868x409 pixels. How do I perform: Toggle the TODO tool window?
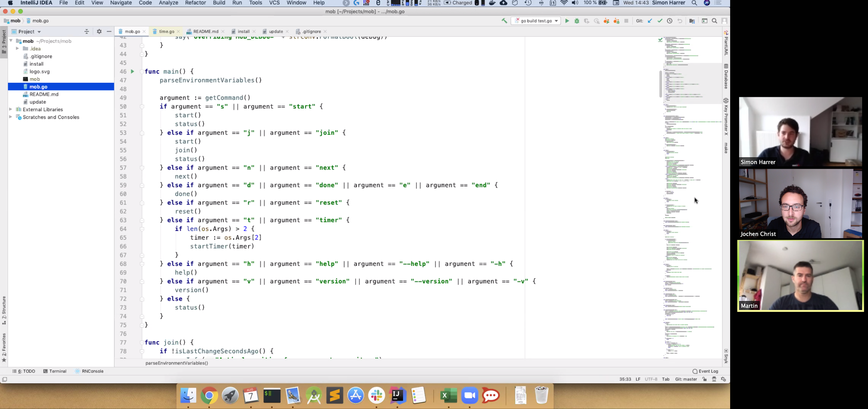(24, 371)
